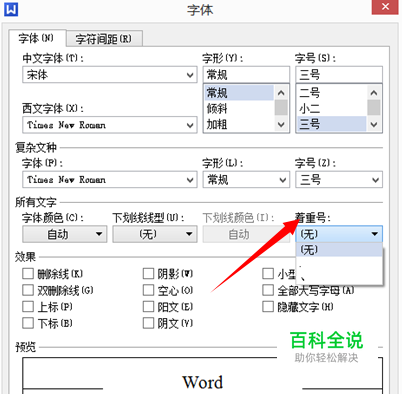Click the 字号 input field showing 三号

click(339, 75)
